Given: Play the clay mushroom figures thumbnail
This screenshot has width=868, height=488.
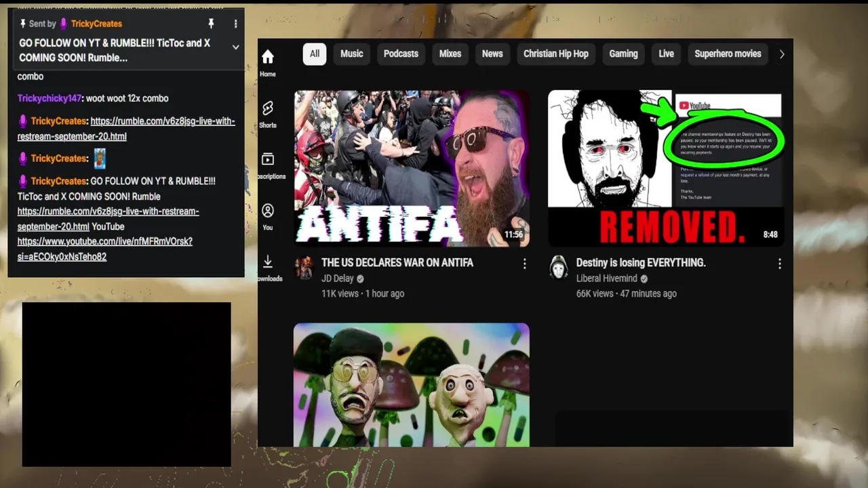Looking at the screenshot, I should point(412,385).
